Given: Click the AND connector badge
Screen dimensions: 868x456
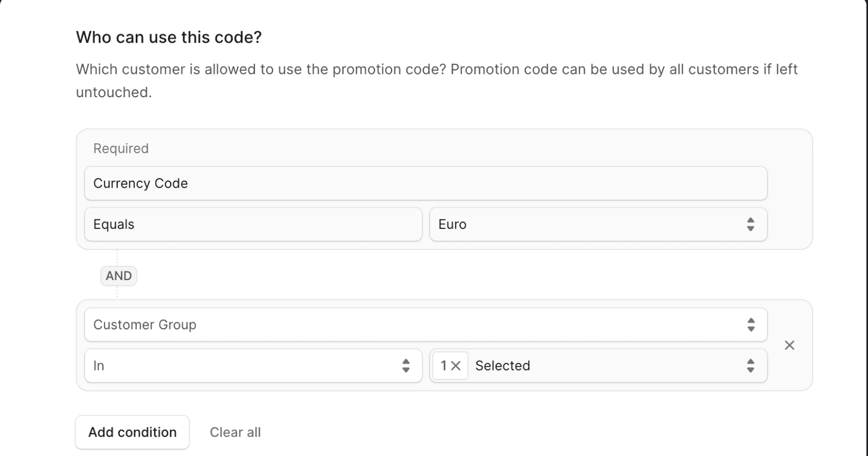Looking at the screenshot, I should (118, 275).
